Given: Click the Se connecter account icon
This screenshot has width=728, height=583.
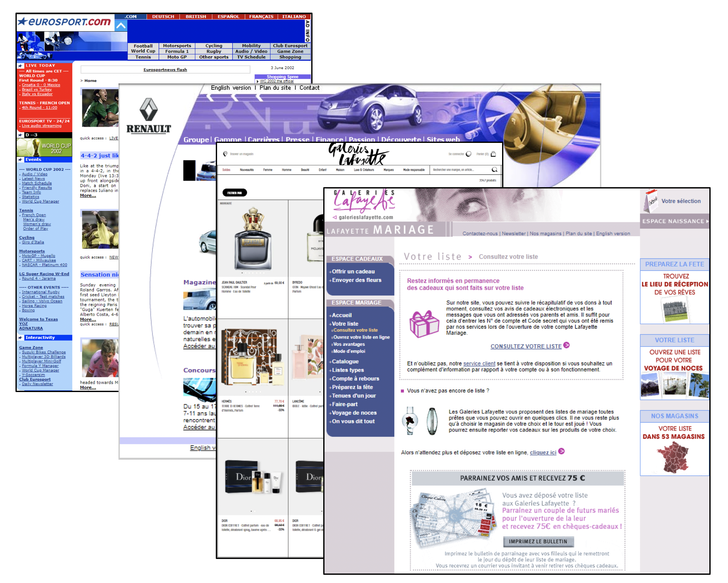Looking at the screenshot, I should [469, 154].
